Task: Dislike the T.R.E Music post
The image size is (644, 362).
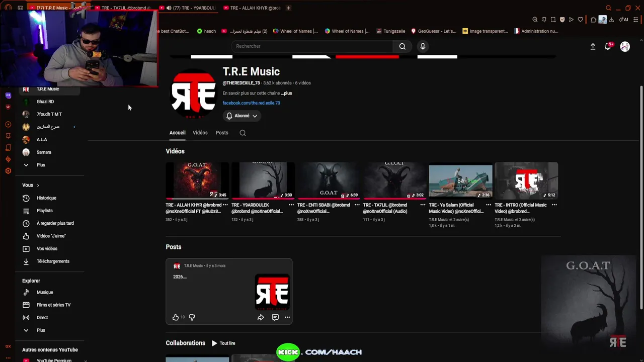Action: point(192,317)
